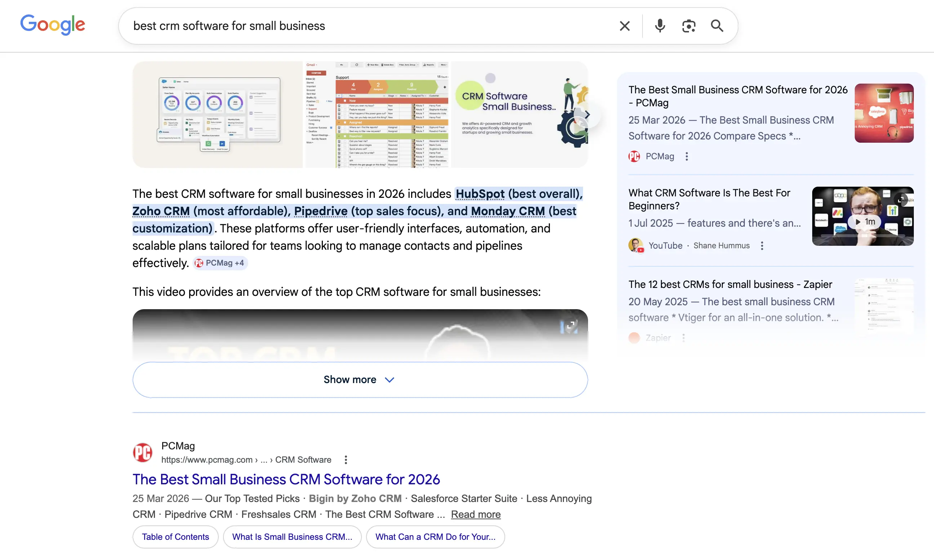Open options menu beside sidebar PCMag source

pos(686,156)
